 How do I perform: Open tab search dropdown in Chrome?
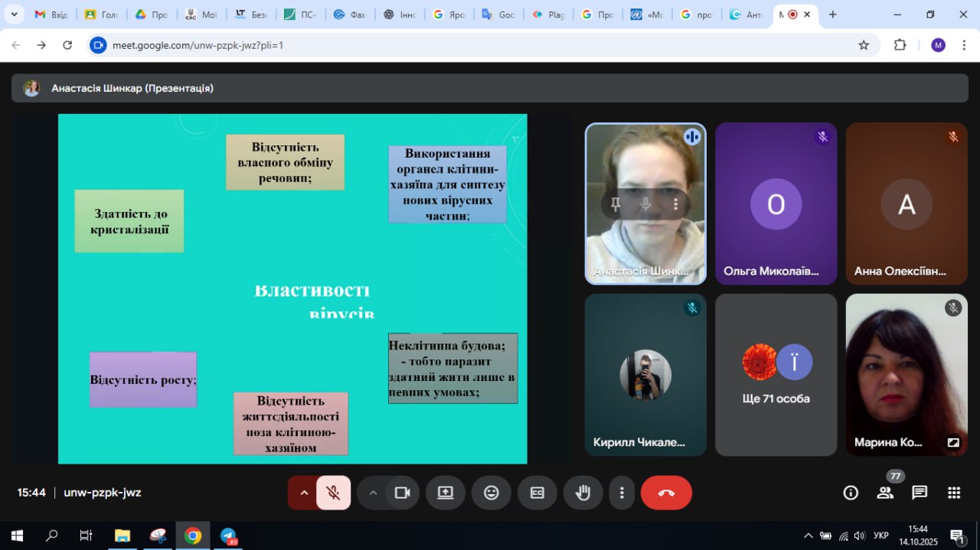(14, 15)
